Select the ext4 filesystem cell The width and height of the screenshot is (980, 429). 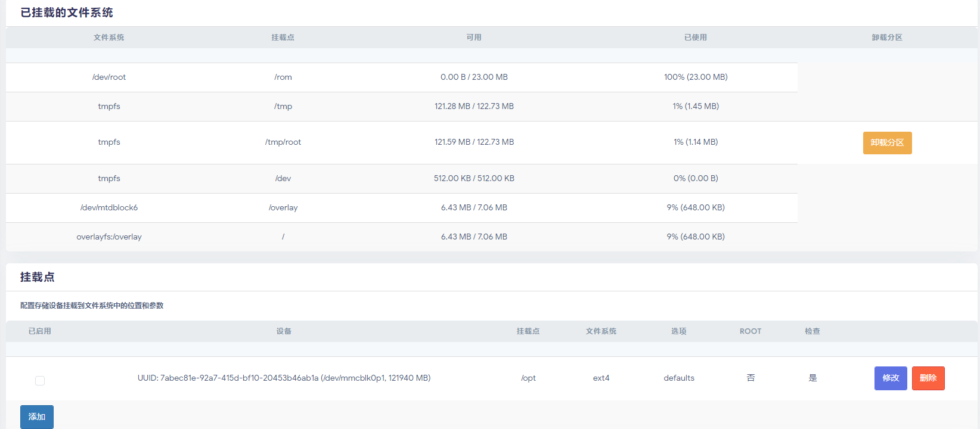[601, 378]
